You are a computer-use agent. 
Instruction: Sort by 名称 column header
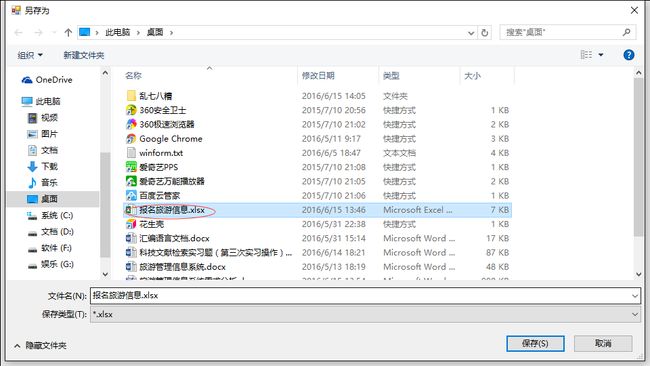click(x=133, y=75)
